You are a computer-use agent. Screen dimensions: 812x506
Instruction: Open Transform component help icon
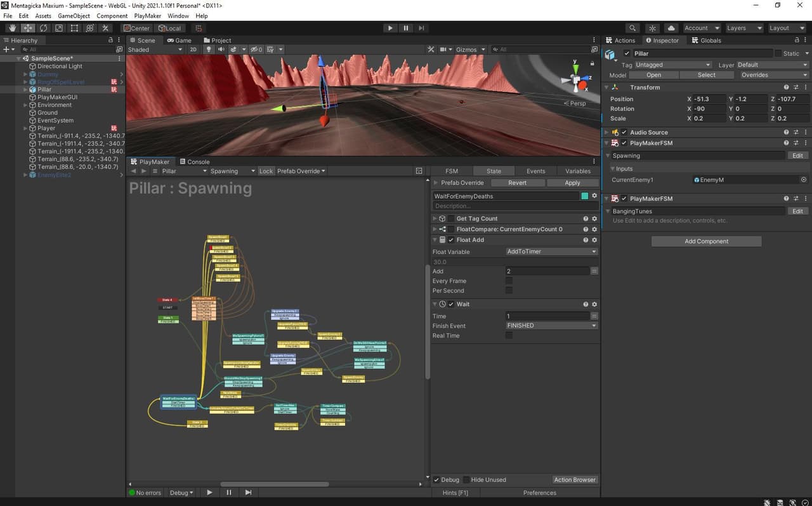[x=786, y=87]
